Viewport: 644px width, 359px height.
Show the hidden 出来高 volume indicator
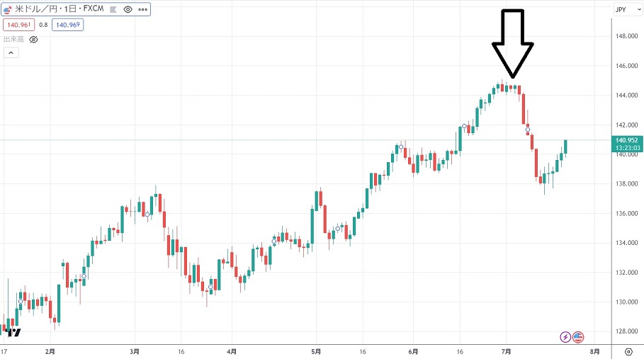tap(33, 40)
